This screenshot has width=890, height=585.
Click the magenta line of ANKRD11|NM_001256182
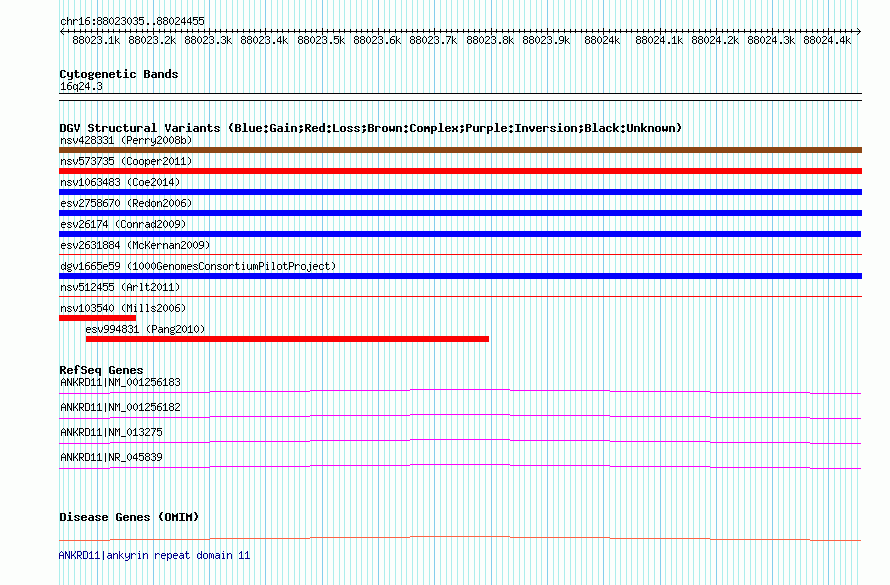coord(460,416)
